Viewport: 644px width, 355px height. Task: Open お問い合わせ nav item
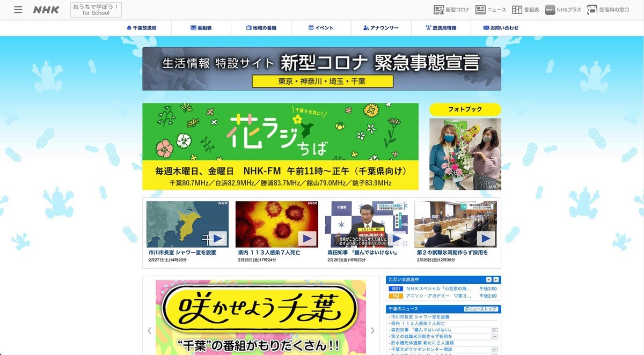point(501,27)
